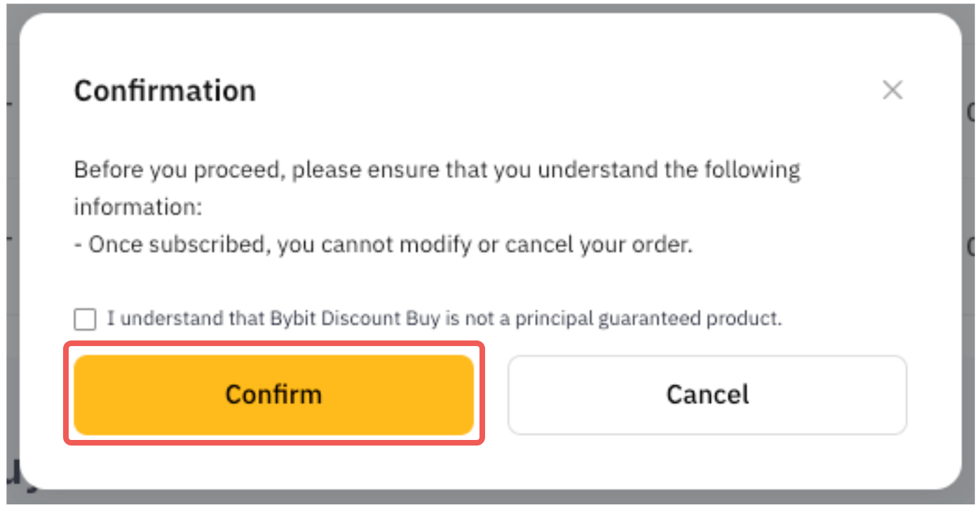Confirm the Discount Buy subscription

coord(273,394)
